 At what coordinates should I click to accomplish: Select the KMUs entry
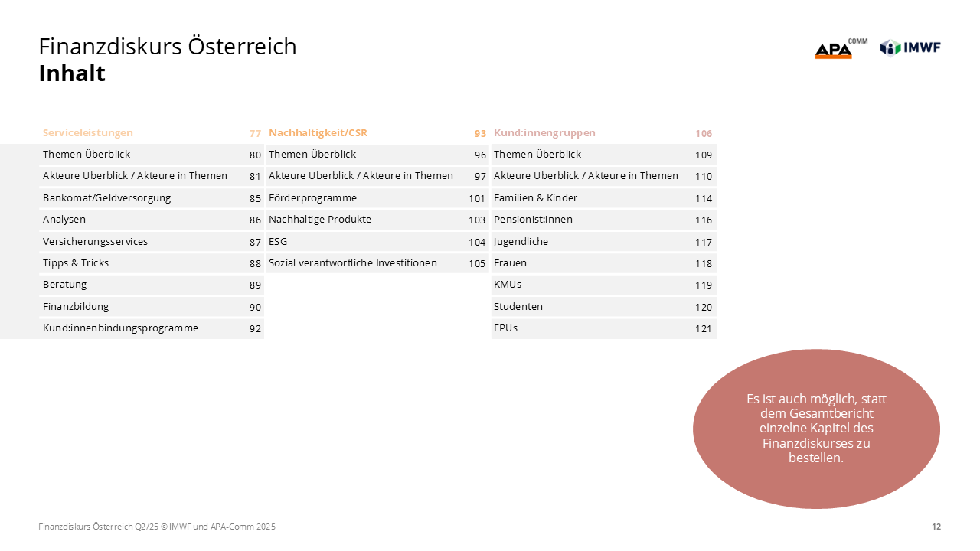[508, 284]
